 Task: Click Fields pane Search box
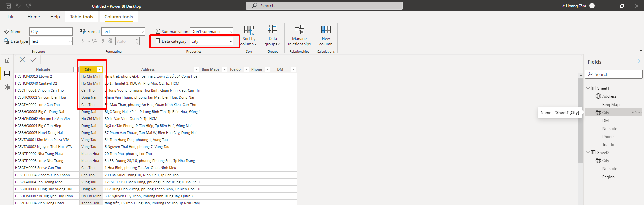[614, 74]
